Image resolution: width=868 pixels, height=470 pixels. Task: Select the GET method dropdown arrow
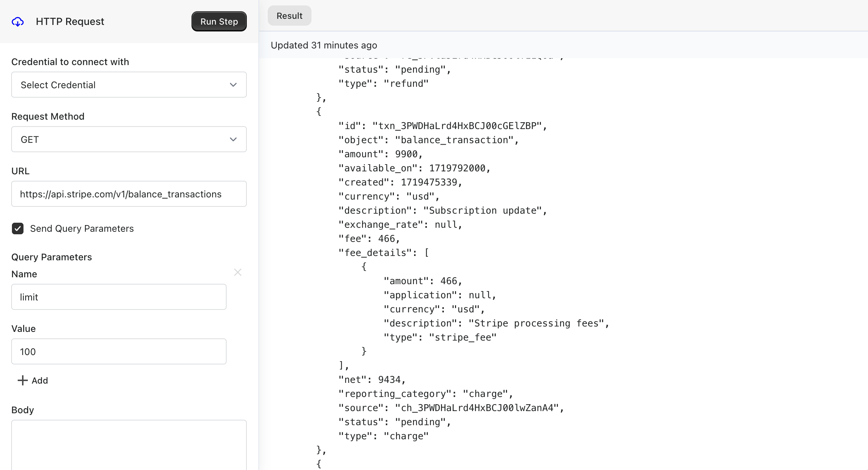(234, 139)
